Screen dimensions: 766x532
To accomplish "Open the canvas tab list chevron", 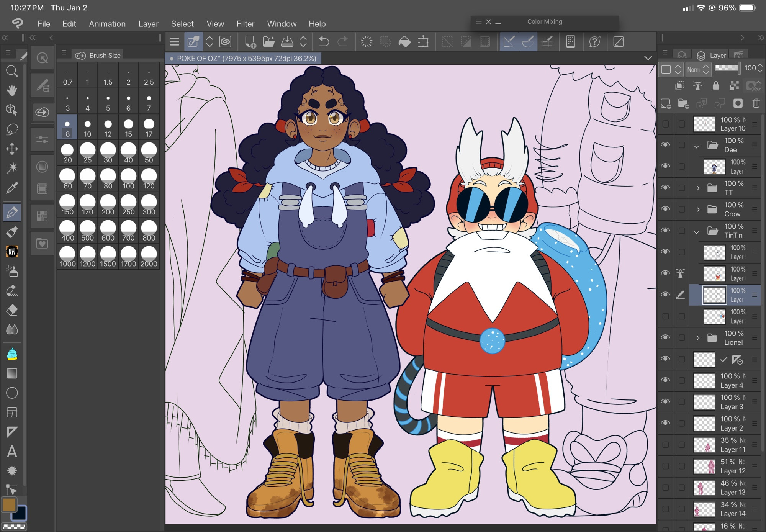I will pyautogui.click(x=648, y=58).
